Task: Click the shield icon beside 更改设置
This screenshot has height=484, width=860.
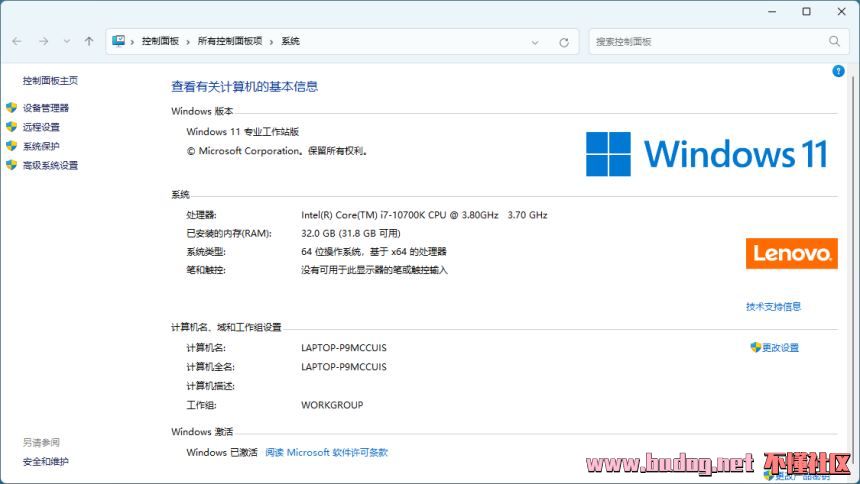Action: pyautogui.click(x=755, y=347)
